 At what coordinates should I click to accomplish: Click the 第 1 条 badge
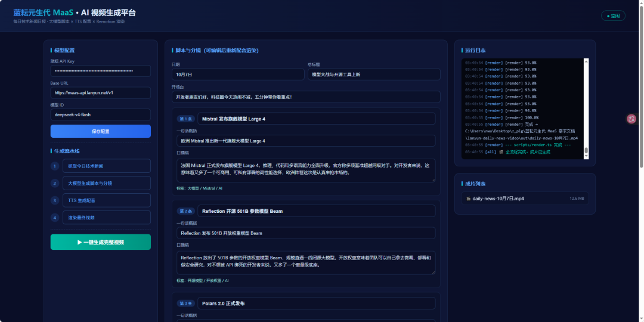(x=185, y=119)
